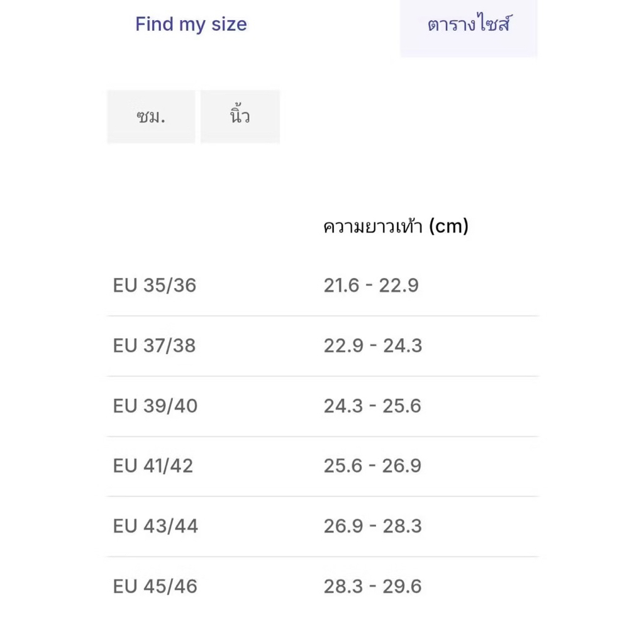Click the 21.6 - 22.9 length value
The width and height of the screenshot is (644, 644).
click(x=371, y=286)
